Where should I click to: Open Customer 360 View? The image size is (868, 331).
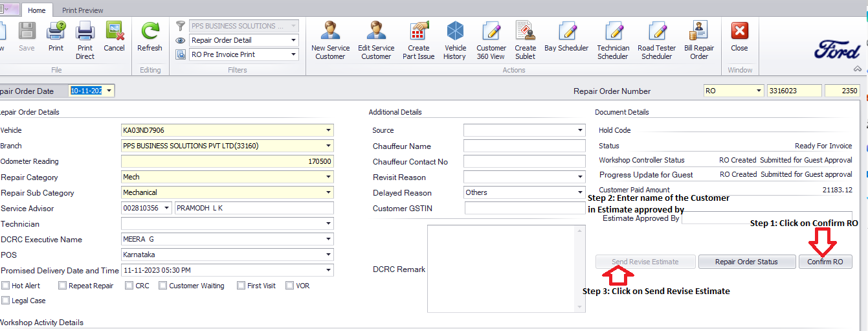tap(491, 40)
